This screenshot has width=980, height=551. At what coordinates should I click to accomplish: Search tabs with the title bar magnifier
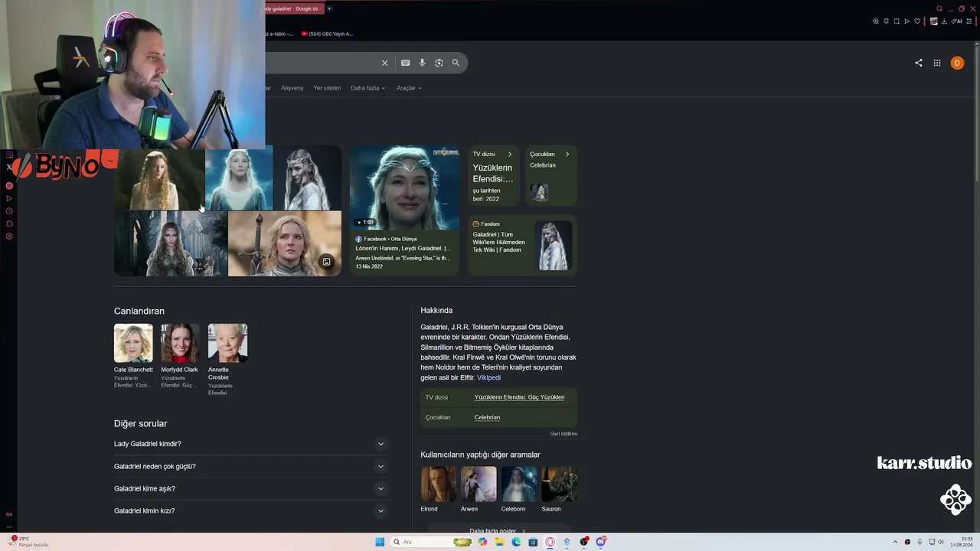(x=939, y=9)
